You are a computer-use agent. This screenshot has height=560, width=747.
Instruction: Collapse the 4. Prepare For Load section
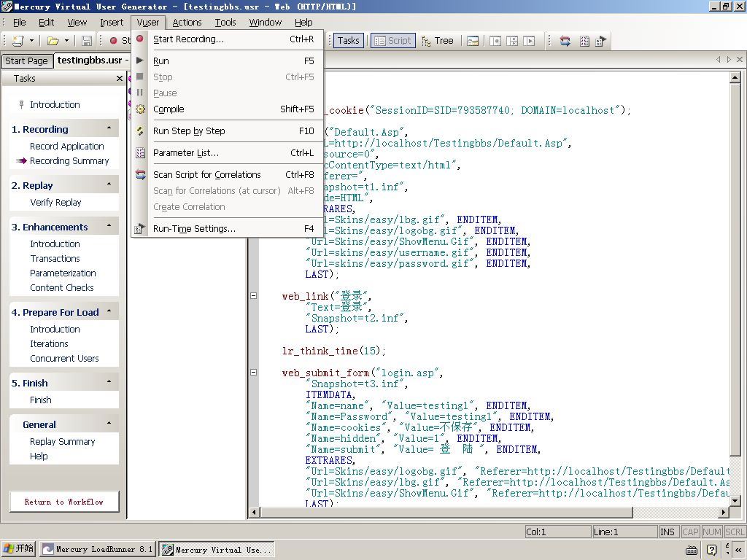pos(109,311)
